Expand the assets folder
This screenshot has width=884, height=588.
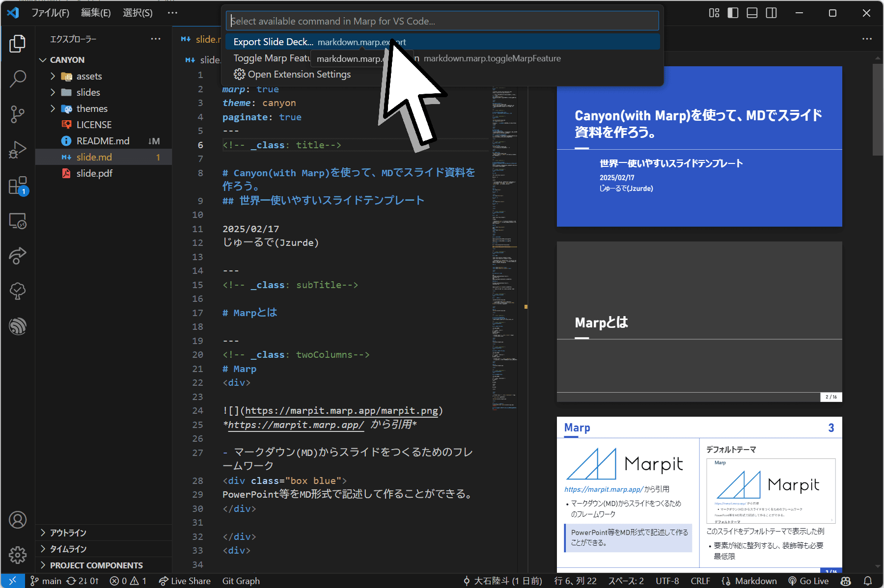tap(89, 76)
